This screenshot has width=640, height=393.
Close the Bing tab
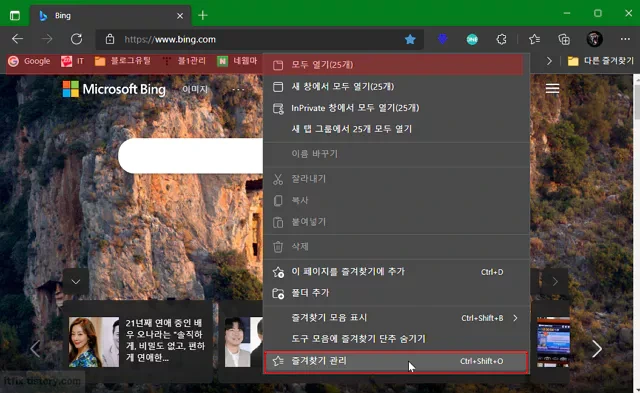[x=180, y=16]
